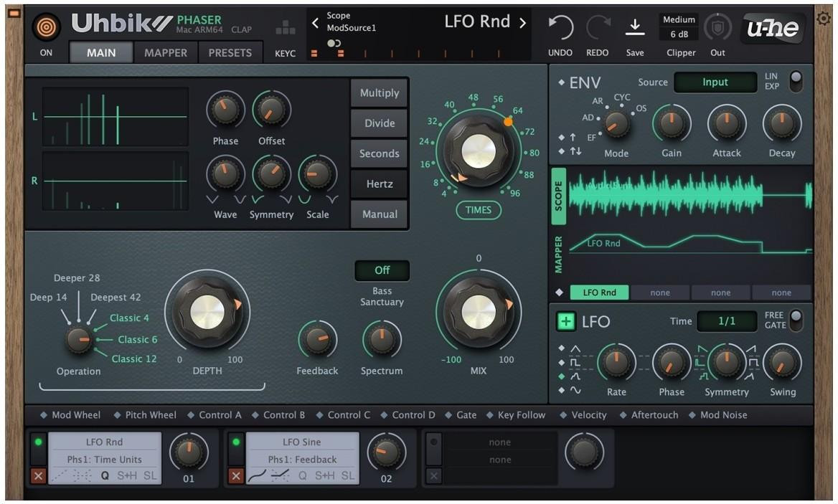Click the Key Follow modulation source

(x=516, y=415)
